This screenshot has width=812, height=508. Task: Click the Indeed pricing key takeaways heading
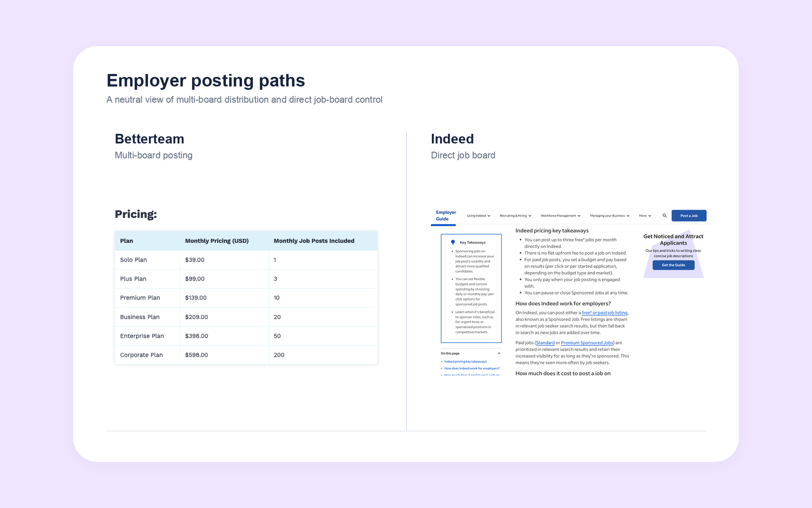pyautogui.click(x=552, y=231)
